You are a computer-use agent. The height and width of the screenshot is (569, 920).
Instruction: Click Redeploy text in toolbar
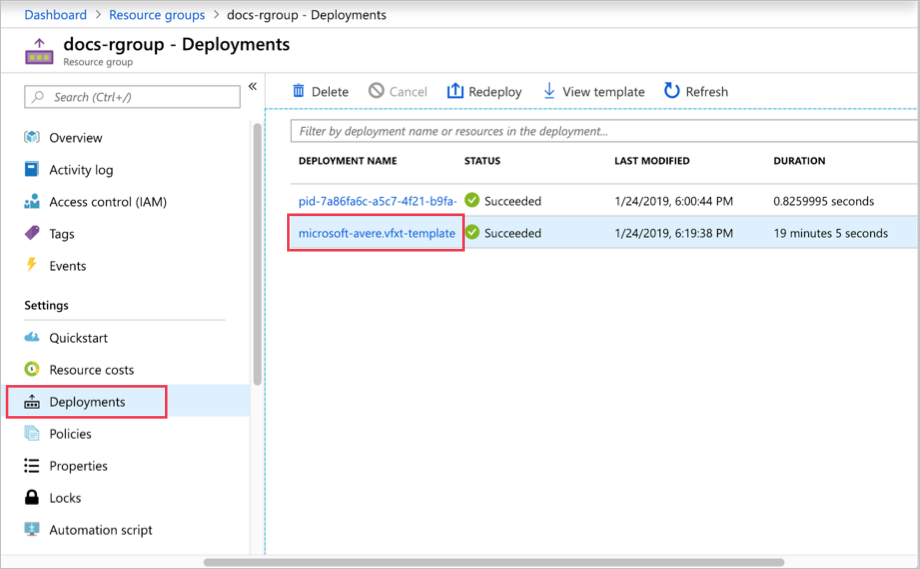495,92
